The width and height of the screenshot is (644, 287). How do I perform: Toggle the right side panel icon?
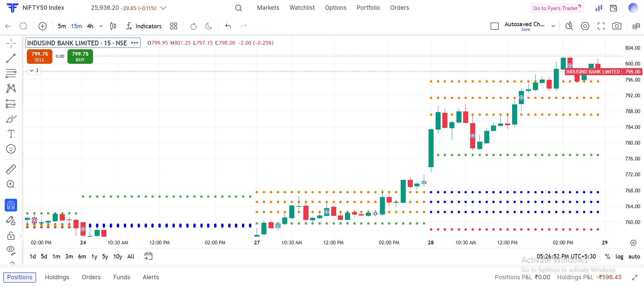(636, 26)
